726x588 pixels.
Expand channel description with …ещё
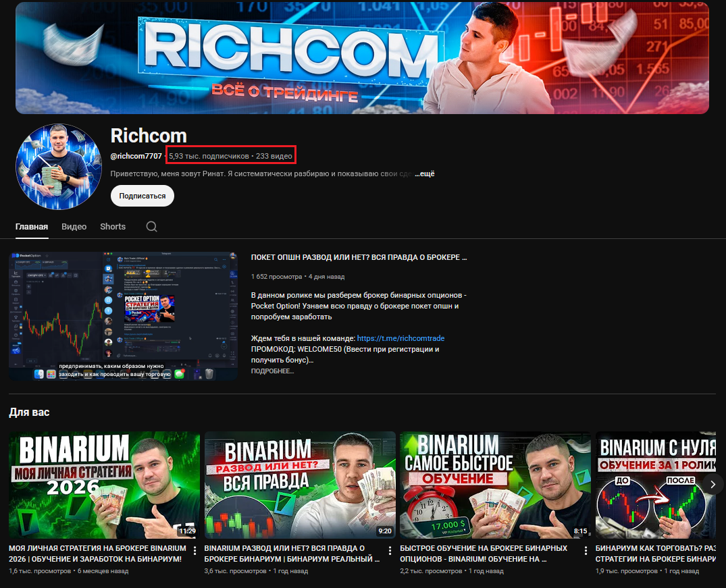coord(425,173)
